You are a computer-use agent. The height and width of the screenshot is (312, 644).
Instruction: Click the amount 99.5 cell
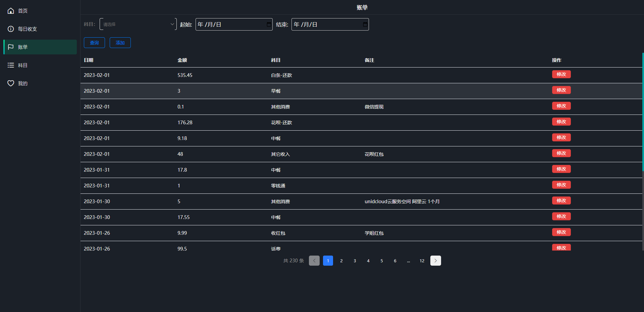[x=182, y=249]
